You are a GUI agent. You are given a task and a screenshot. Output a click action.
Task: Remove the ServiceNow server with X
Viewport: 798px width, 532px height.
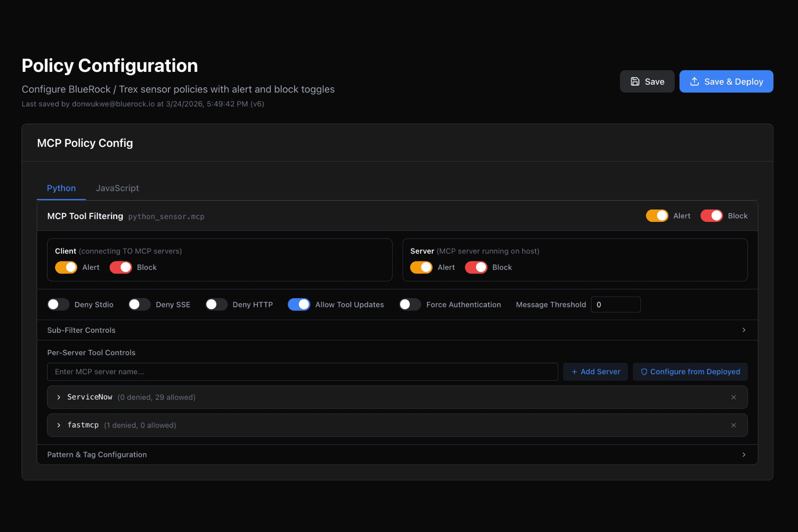pos(733,397)
